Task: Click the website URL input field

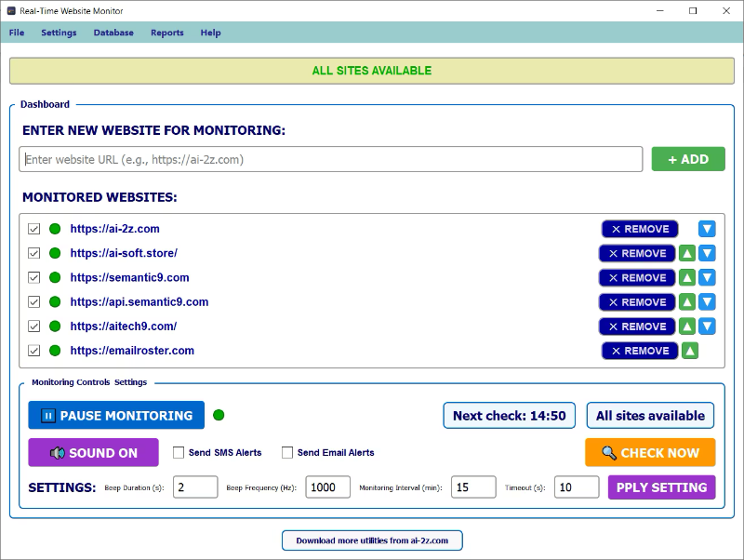Action: point(330,159)
